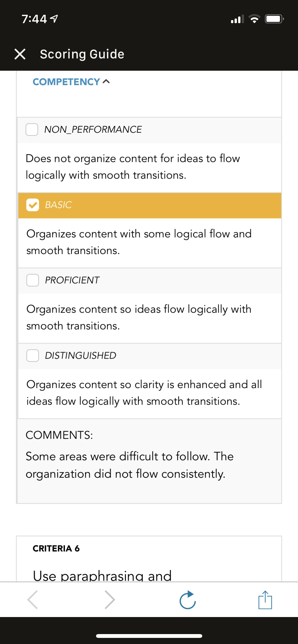Check the NON_PERFORMANCE checkbox
Screen dimensions: 298x644
(32, 129)
